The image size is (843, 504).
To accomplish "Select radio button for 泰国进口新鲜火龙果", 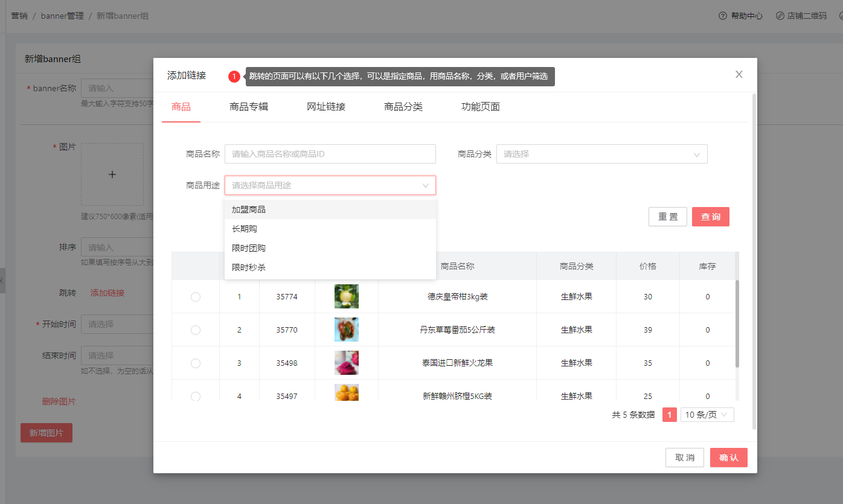I will tap(196, 363).
